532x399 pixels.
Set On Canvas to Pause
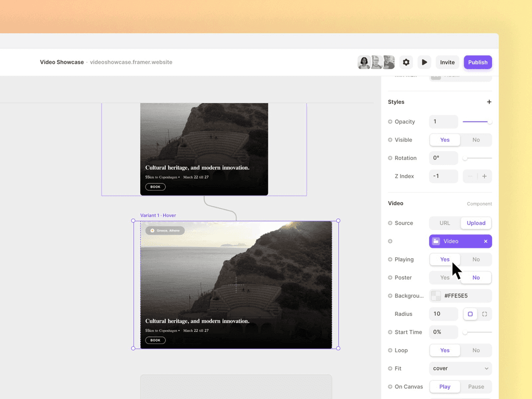tap(476, 387)
